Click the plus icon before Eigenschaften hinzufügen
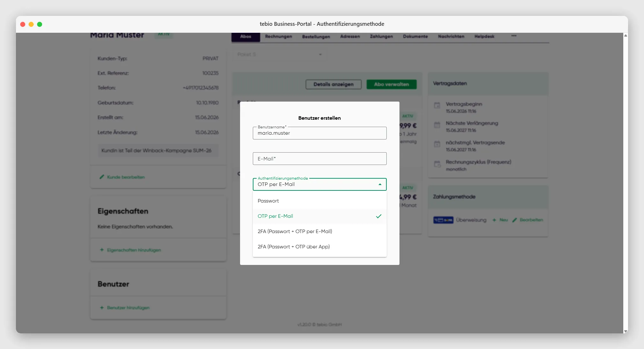 point(102,250)
